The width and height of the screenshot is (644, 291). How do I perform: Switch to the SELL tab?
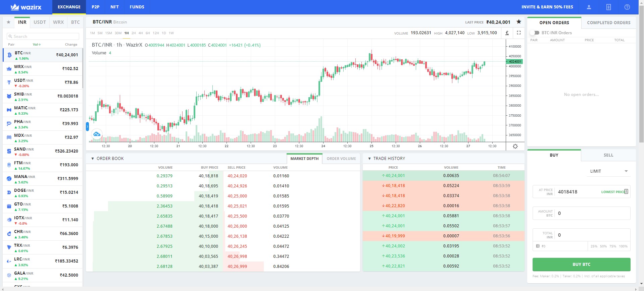coord(608,155)
